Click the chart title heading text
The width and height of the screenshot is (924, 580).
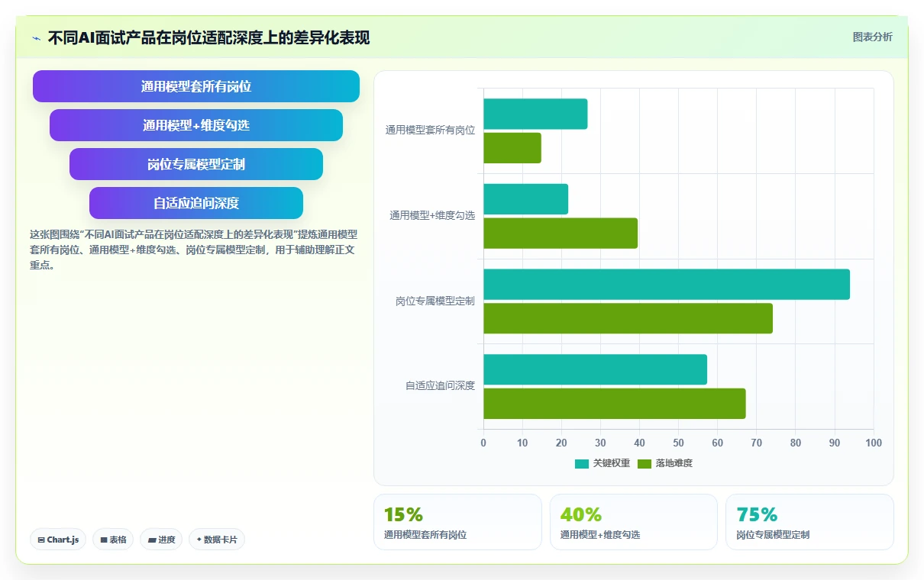coord(208,37)
